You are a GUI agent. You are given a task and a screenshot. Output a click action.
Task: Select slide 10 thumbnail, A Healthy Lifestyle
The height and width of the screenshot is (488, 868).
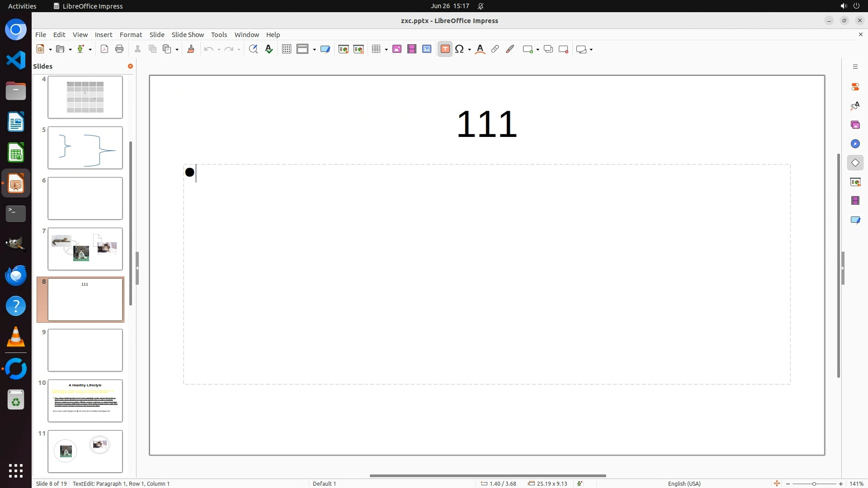click(x=85, y=401)
